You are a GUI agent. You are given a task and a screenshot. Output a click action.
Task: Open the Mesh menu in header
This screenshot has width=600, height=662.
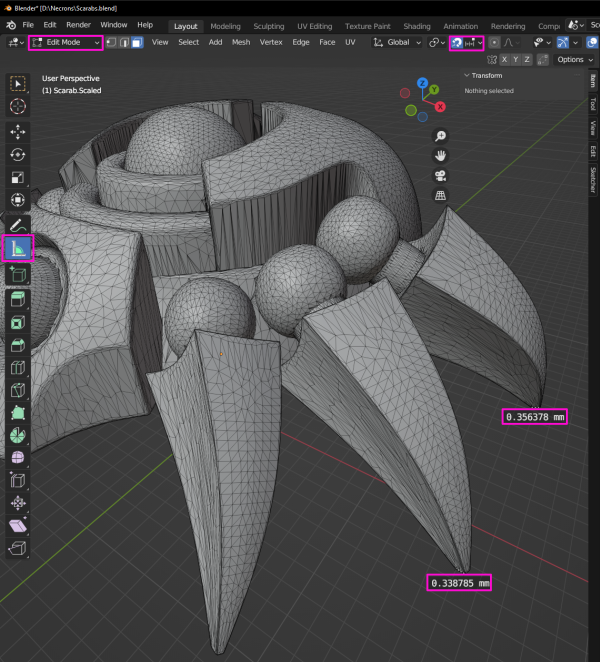click(241, 43)
